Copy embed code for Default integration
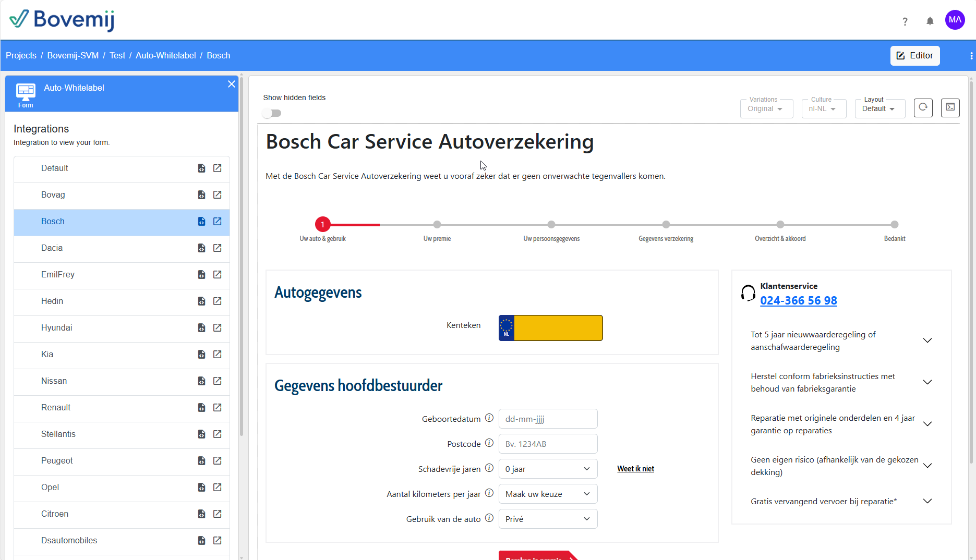Image resolution: width=976 pixels, height=560 pixels. (x=201, y=168)
